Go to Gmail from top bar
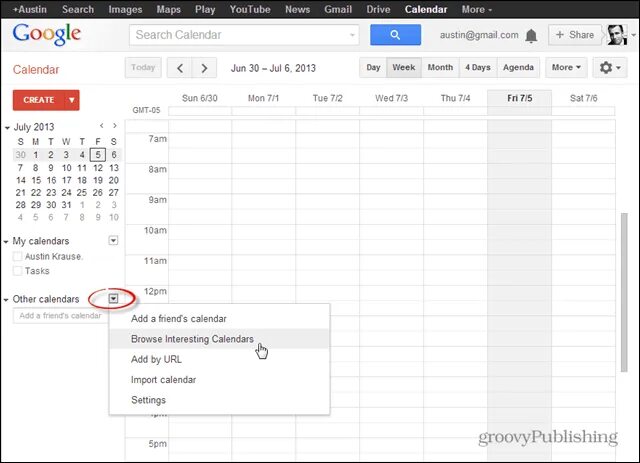This screenshot has width=640, height=463. pyautogui.click(x=338, y=9)
